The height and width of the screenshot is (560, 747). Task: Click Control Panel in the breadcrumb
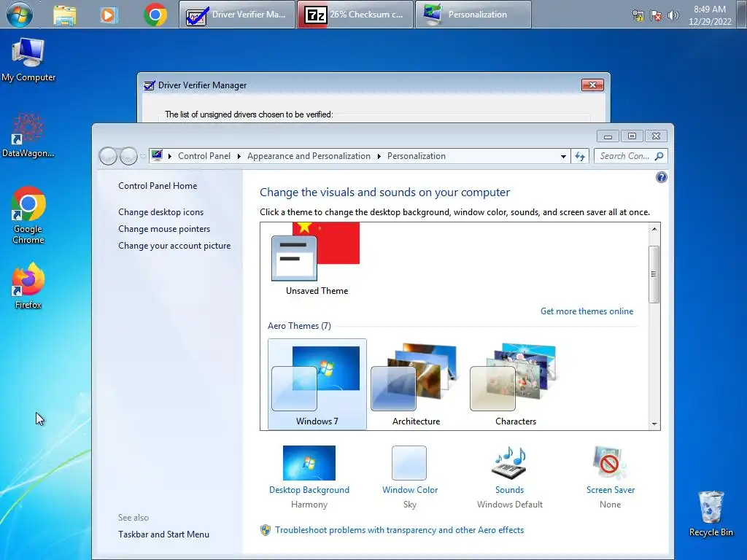[x=204, y=156]
